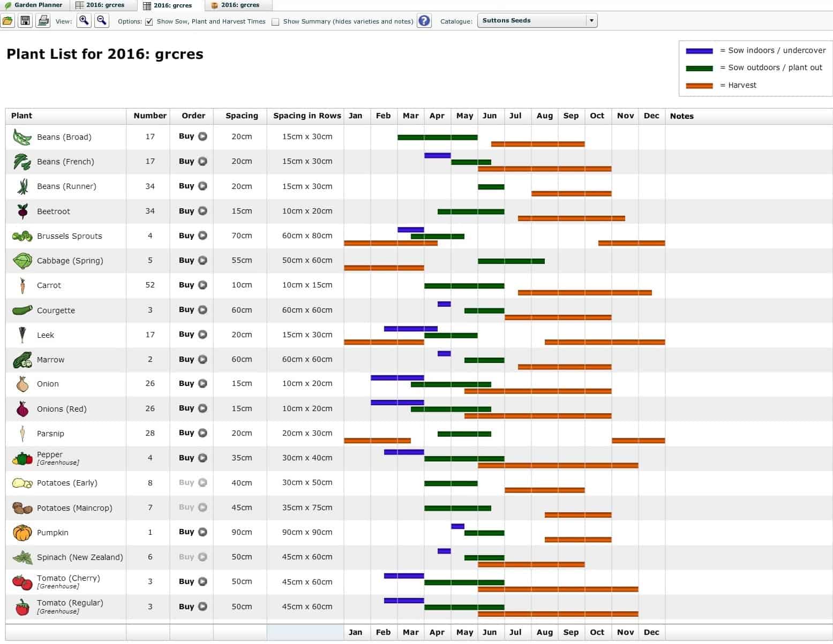Click the Marrow plant icon

pos(22,360)
